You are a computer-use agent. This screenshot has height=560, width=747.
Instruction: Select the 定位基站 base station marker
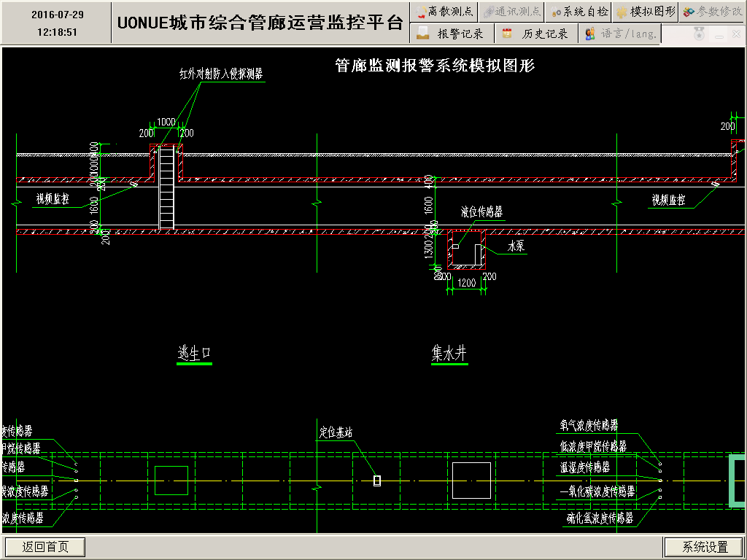coord(377,481)
